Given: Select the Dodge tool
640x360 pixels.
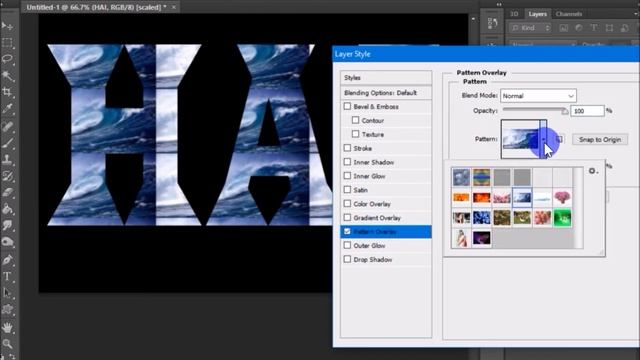Looking at the screenshot, I should point(7,242).
